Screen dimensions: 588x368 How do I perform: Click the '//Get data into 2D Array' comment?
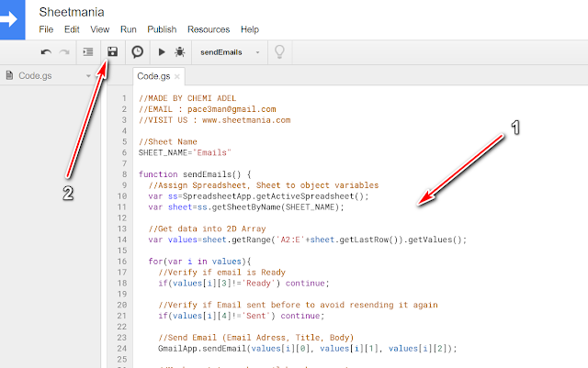coord(207,229)
